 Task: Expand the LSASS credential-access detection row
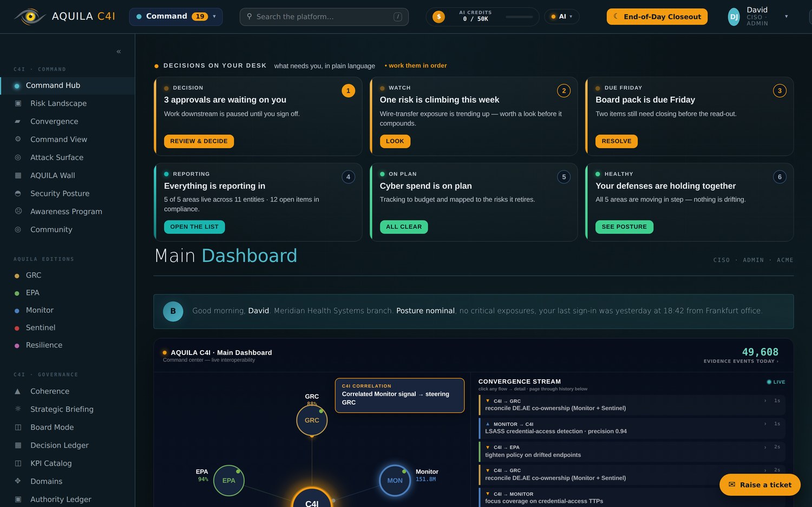[632, 428]
